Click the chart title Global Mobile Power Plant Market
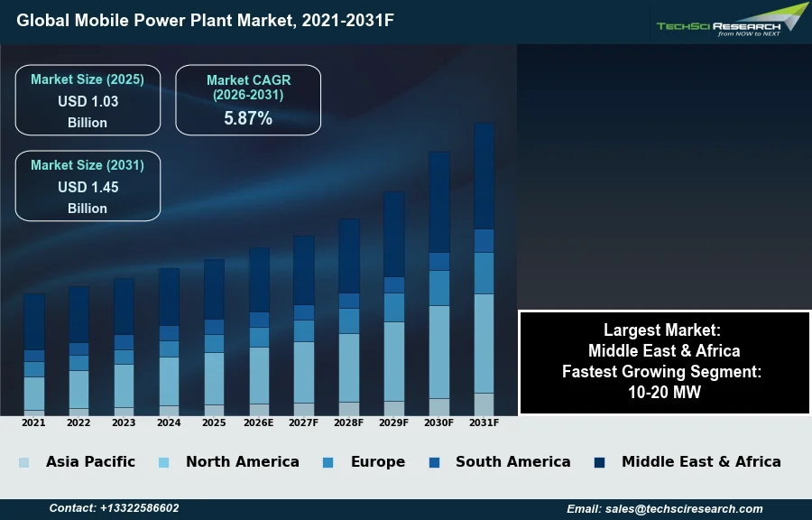Screen dimensions: 812x520 click(x=205, y=19)
